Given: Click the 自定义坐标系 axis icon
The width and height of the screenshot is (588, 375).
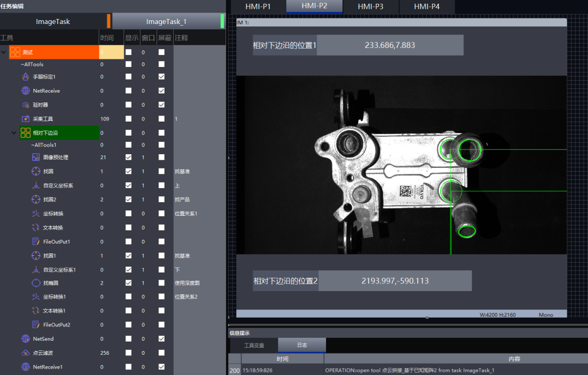Looking at the screenshot, I should click(x=35, y=185).
